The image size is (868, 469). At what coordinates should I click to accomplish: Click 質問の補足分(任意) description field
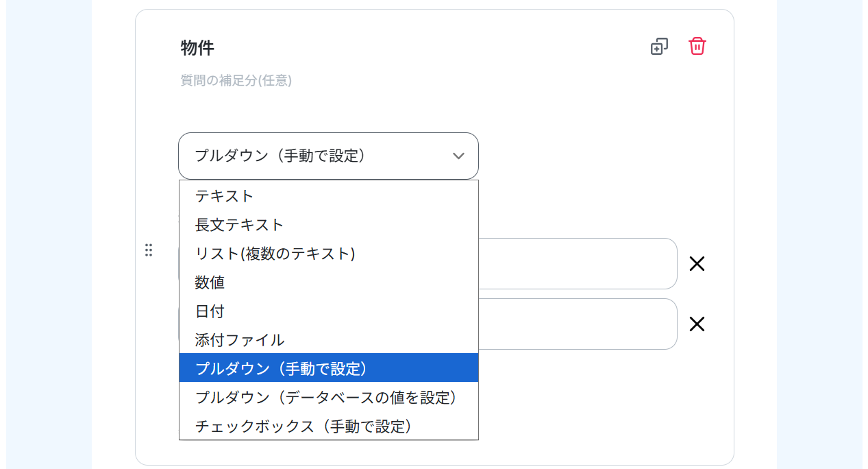coord(236,80)
